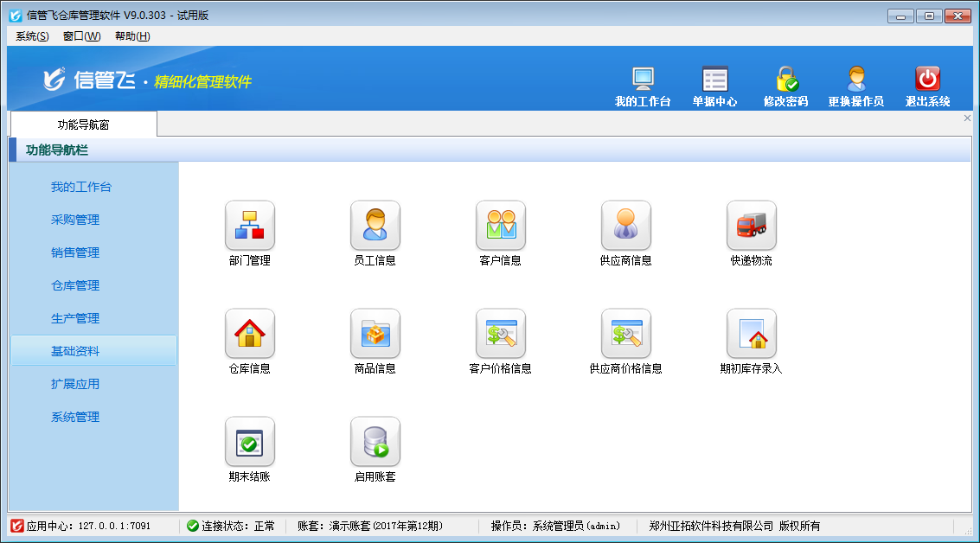The height and width of the screenshot is (543, 980).
Task: Open 客户价格信息 customer price icon
Action: tap(500, 334)
